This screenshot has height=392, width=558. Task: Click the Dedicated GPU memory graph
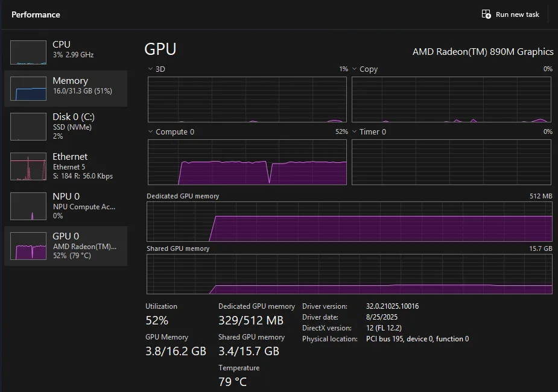coord(349,221)
